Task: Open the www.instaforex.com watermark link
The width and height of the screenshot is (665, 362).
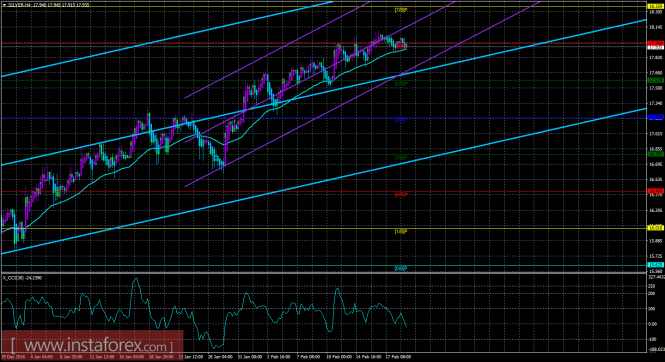Action: pos(92,346)
